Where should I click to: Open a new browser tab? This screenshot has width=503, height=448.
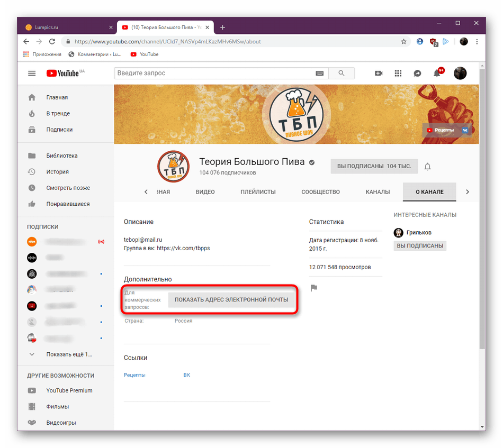click(222, 28)
